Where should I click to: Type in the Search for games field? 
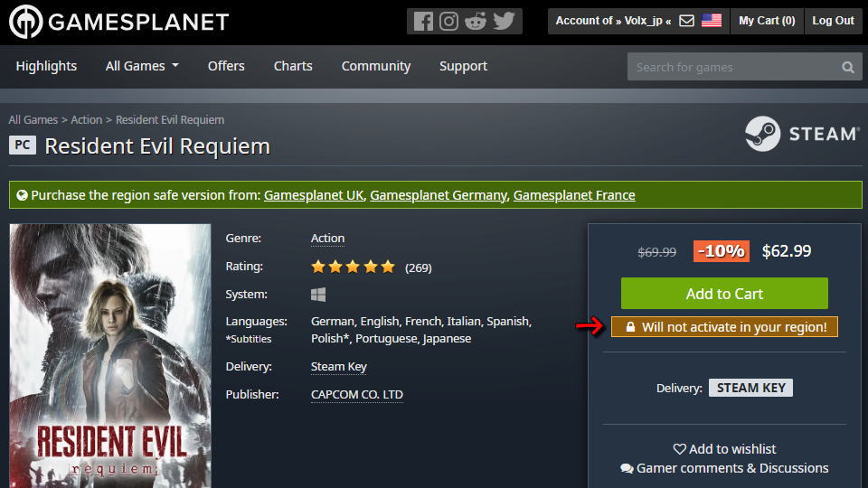(x=732, y=67)
